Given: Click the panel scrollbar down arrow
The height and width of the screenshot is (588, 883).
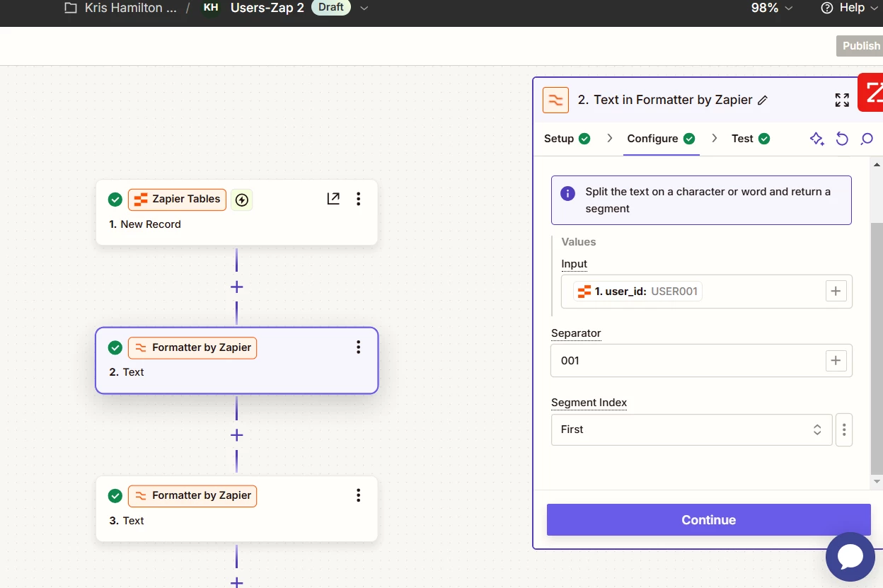Looking at the screenshot, I should (x=877, y=481).
